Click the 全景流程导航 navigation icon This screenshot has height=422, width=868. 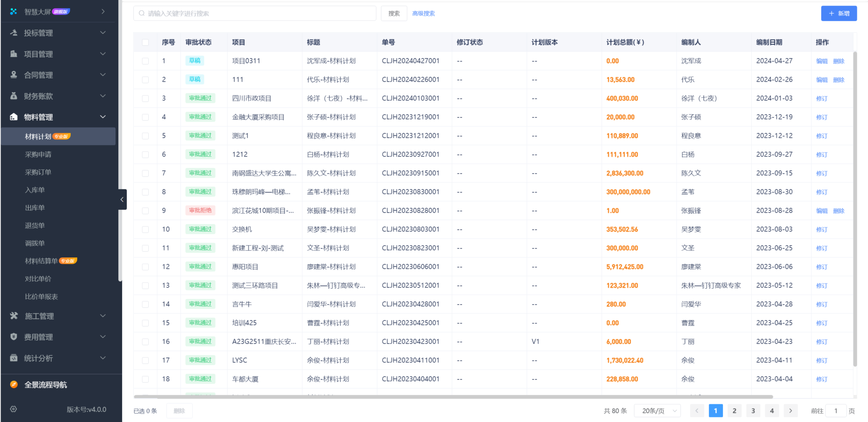13,385
